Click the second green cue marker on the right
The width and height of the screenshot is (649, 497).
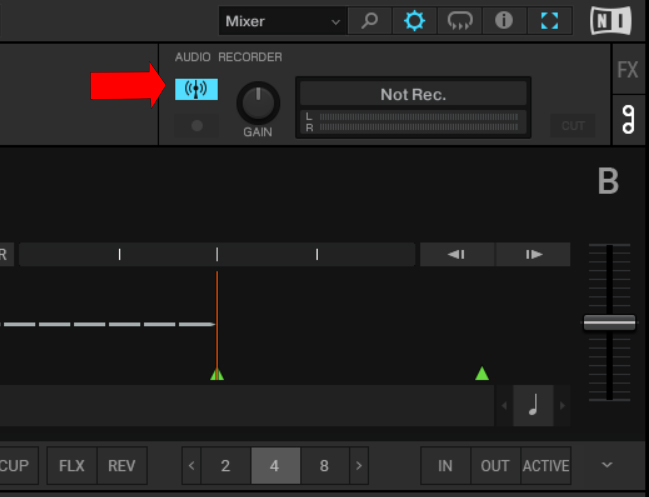(482, 374)
